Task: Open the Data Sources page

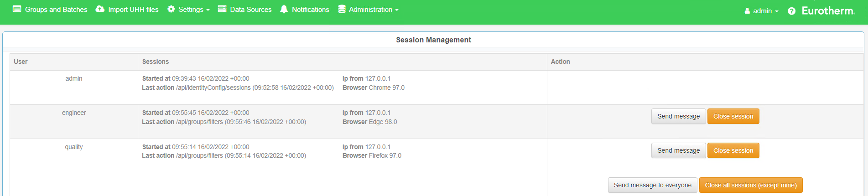Action: 250,10
